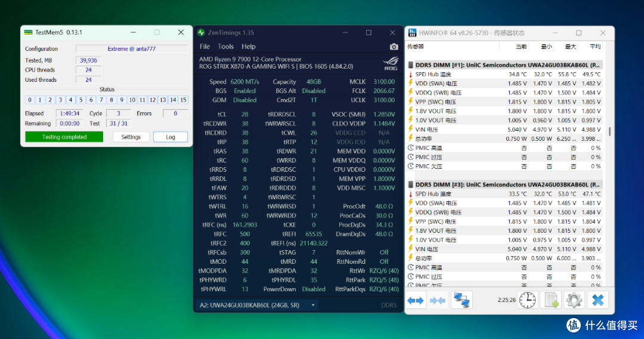
Task: Click the HWiNFO expand columns arrows icon
Action: coord(415,301)
